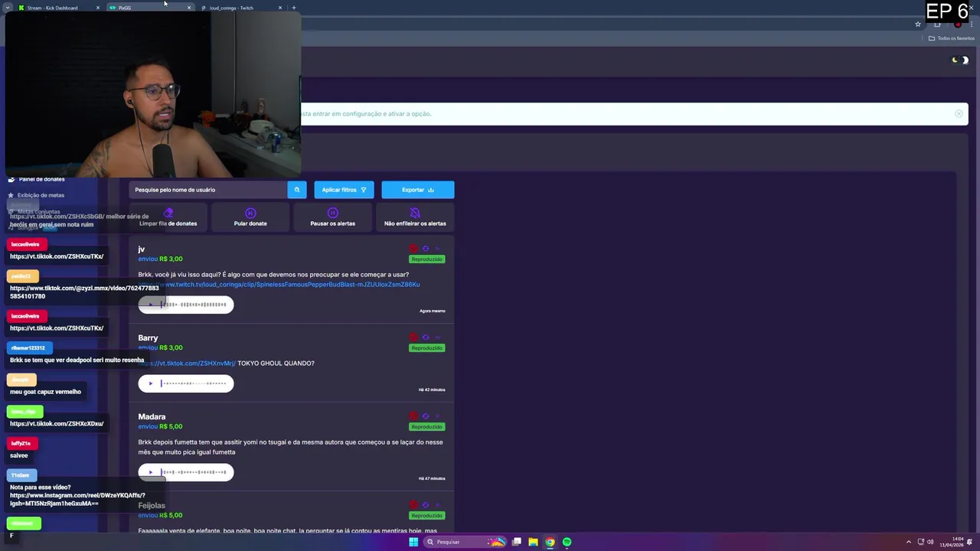
Task: Play the audio message from jv
Action: click(x=150, y=305)
